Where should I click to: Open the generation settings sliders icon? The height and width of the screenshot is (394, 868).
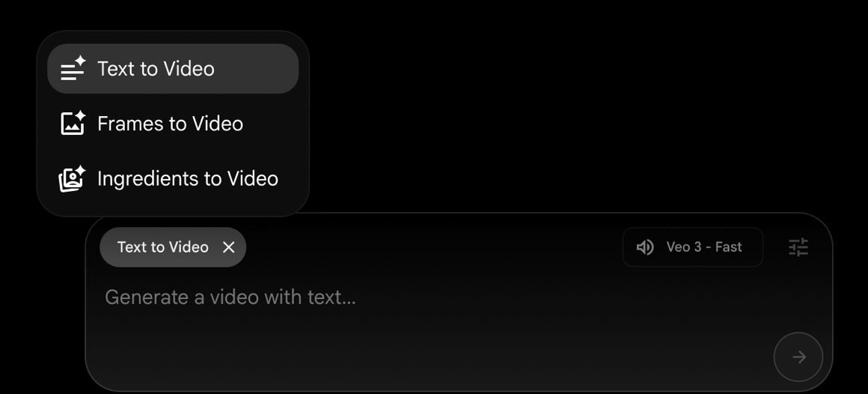pyautogui.click(x=798, y=247)
